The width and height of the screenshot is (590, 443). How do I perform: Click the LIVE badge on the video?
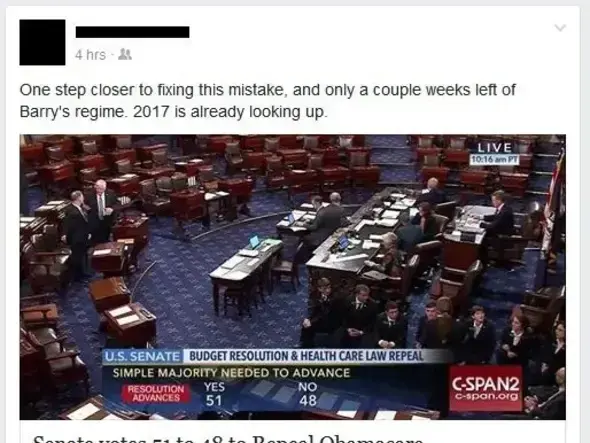click(494, 148)
